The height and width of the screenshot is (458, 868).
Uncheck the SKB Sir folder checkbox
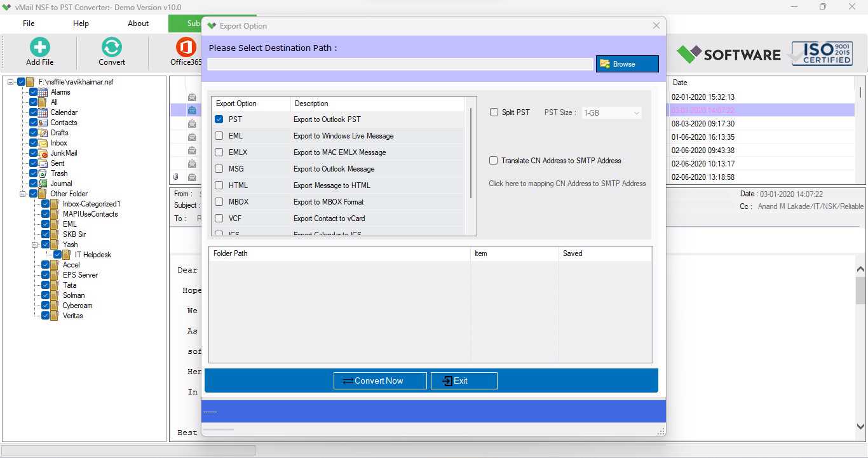click(x=46, y=234)
